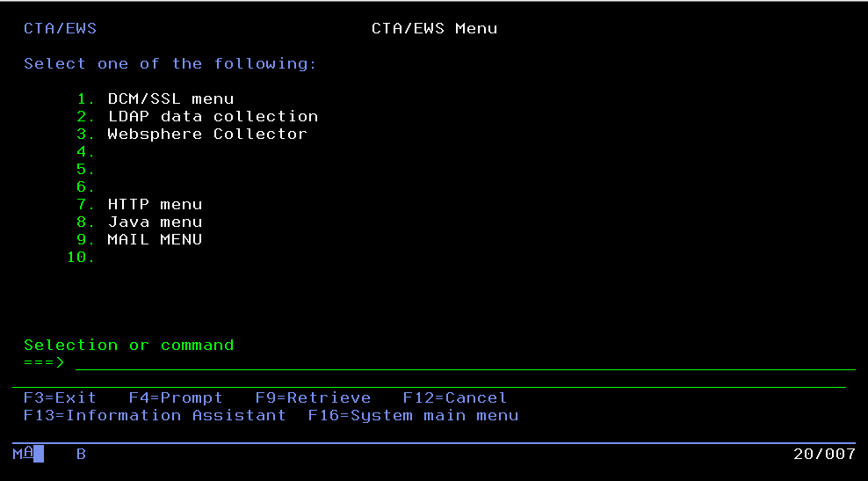Image resolution: width=868 pixels, height=481 pixels.
Task: Click F3=Exit function key label
Action: click(60, 397)
